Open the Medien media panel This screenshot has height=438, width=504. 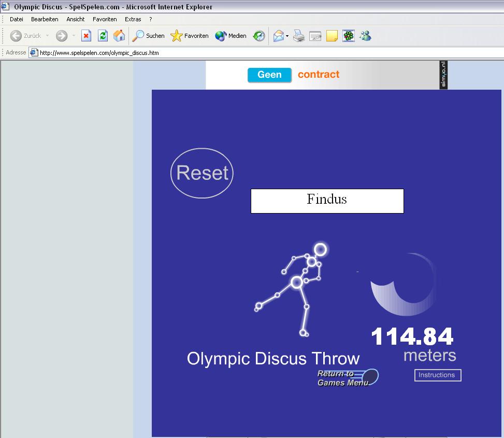tap(231, 36)
